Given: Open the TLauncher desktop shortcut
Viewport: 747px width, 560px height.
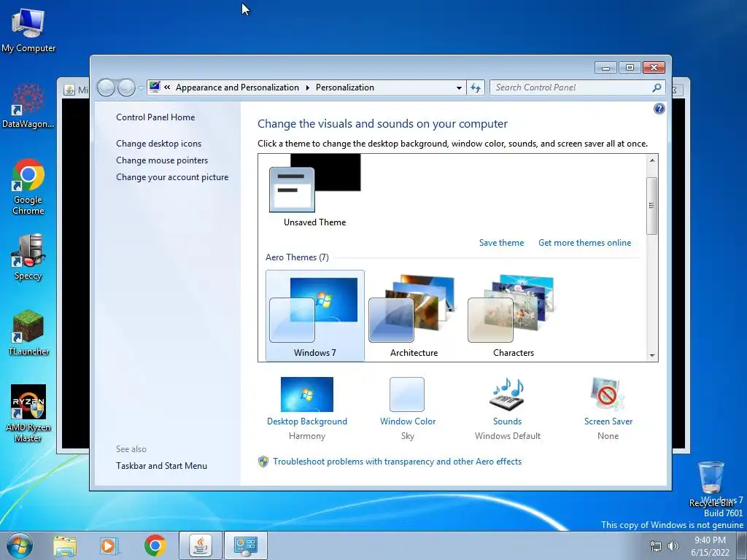Looking at the screenshot, I should pos(28,332).
